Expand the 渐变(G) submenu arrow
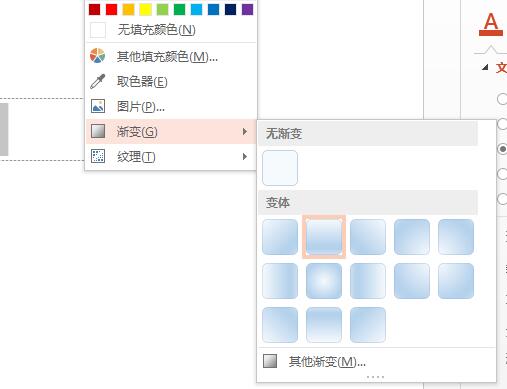 tap(245, 132)
